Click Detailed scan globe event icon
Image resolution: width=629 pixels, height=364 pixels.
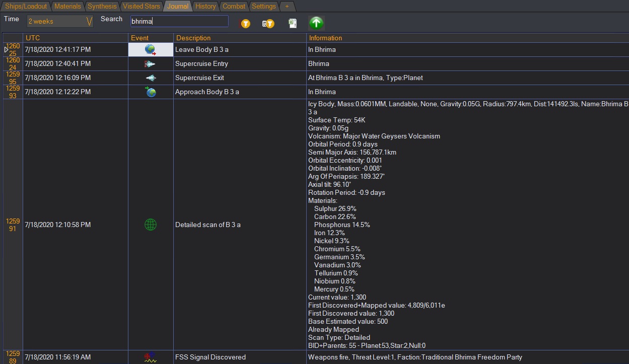pos(151,225)
